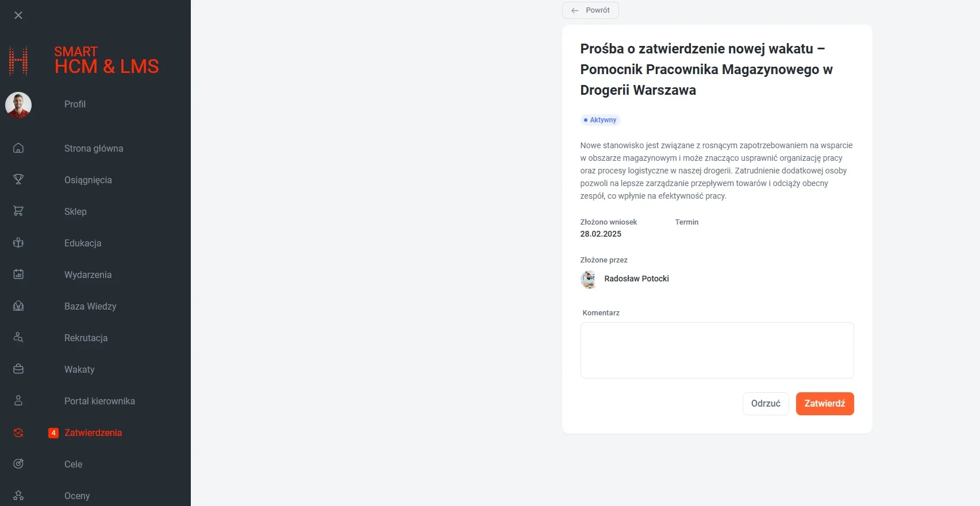Click the Radosław Potocki avatar
This screenshot has height=506, width=980.
point(589,279)
